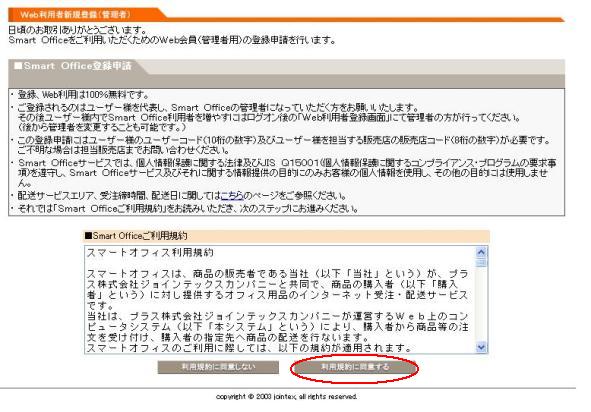Viewport: 591px width, 412px height.
Task: Click the line 登録、Web利用は100%無料です
Action: pyautogui.click(x=84, y=95)
